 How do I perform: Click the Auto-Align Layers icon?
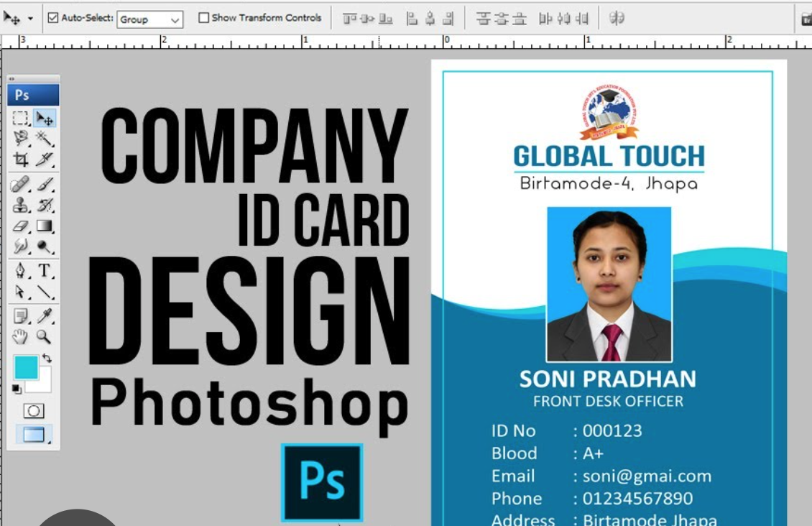617,19
